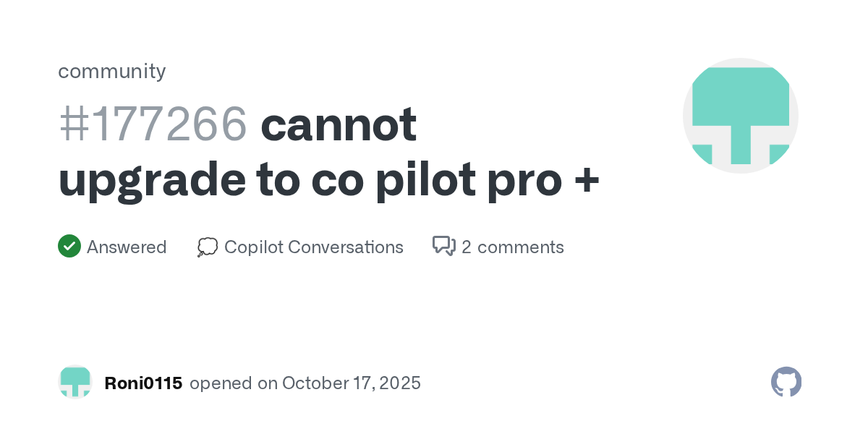Click the word "Conversations" in the category
The width and height of the screenshot is (868, 434).
coord(345,247)
